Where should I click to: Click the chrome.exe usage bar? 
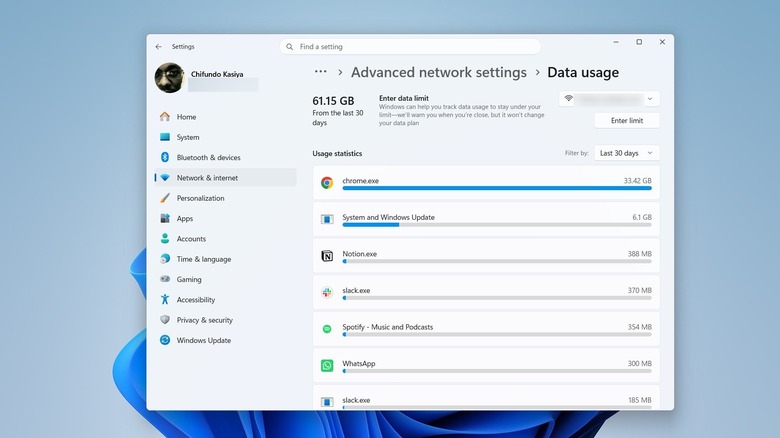click(497, 188)
